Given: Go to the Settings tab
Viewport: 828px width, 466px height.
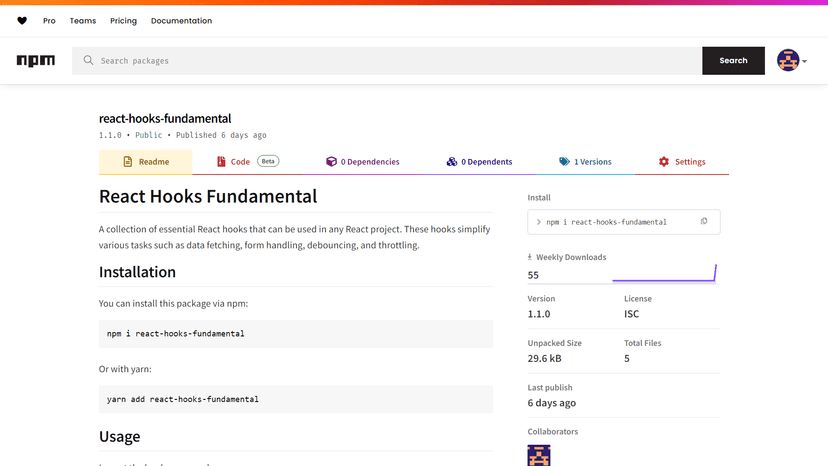Looking at the screenshot, I should coord(682,162).
